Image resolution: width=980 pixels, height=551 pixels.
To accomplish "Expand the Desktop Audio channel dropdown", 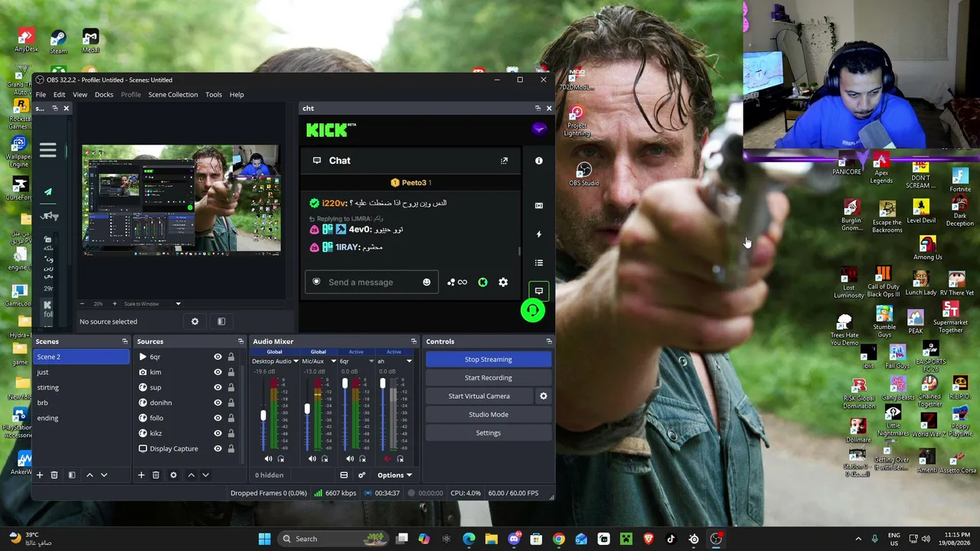I will click(x=296, y=361).
